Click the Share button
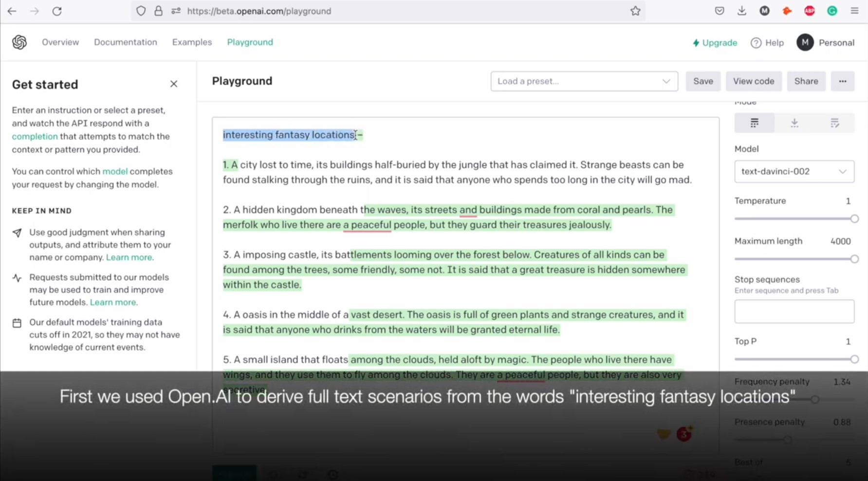This screenshot has width=868, height=481. point(806,81)
